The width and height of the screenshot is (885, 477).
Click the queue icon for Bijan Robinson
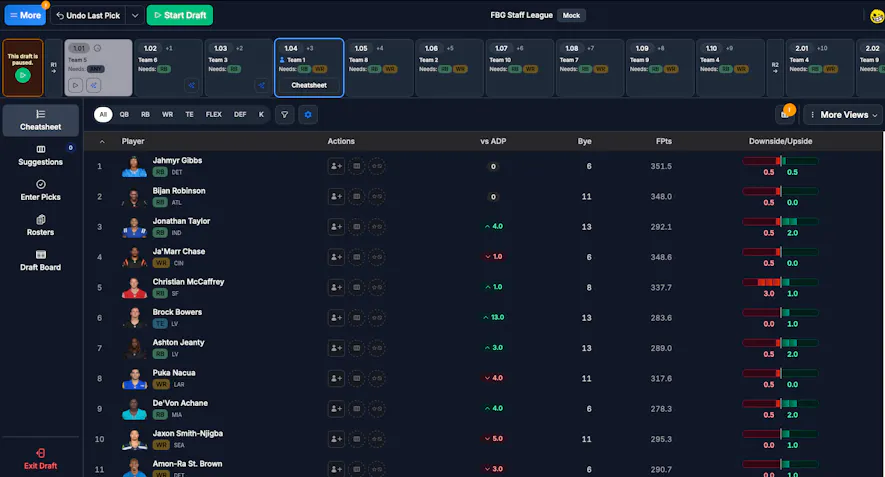pos(356,196)
